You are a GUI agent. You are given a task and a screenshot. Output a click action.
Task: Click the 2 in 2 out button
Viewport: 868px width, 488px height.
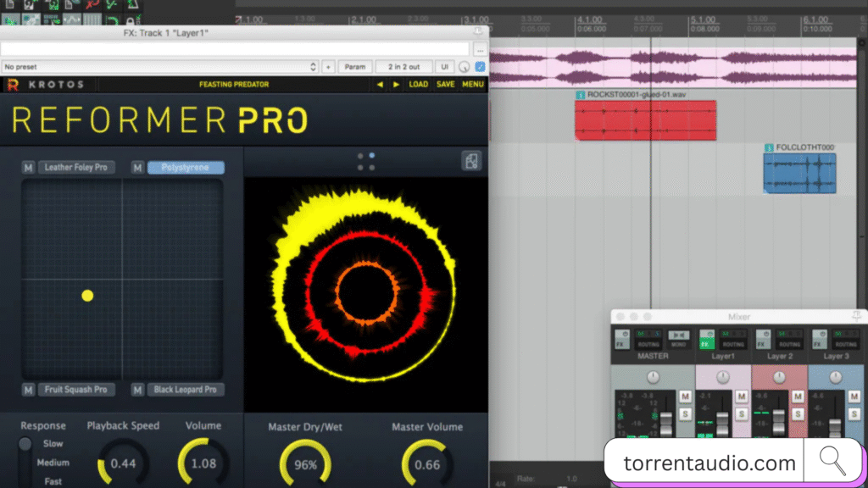click(403, 66)
